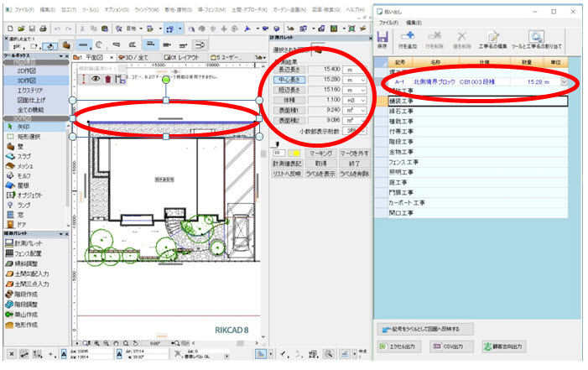Switch to the 01 レイアウト tab
Image resolution: width=588 pixels, height=370 pixels.
coord(181,57)
